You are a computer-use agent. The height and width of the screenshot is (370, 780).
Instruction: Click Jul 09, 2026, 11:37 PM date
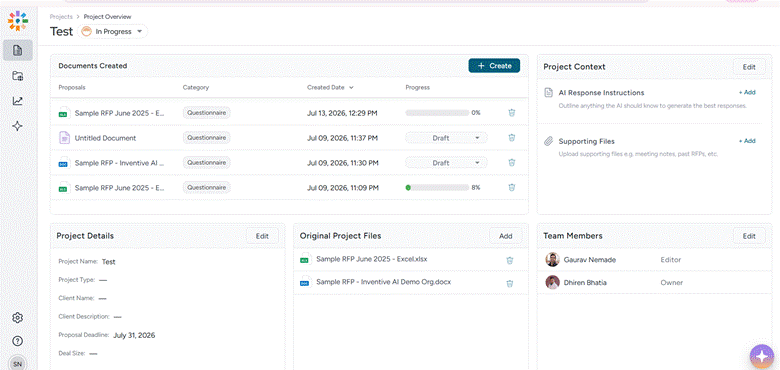click(342, 138)
